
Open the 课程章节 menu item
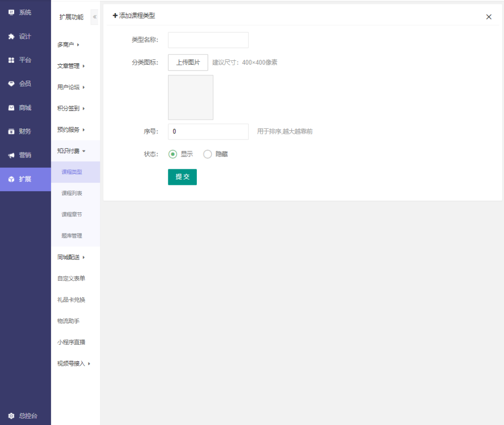pyautogui.click(x=75, y=214)
